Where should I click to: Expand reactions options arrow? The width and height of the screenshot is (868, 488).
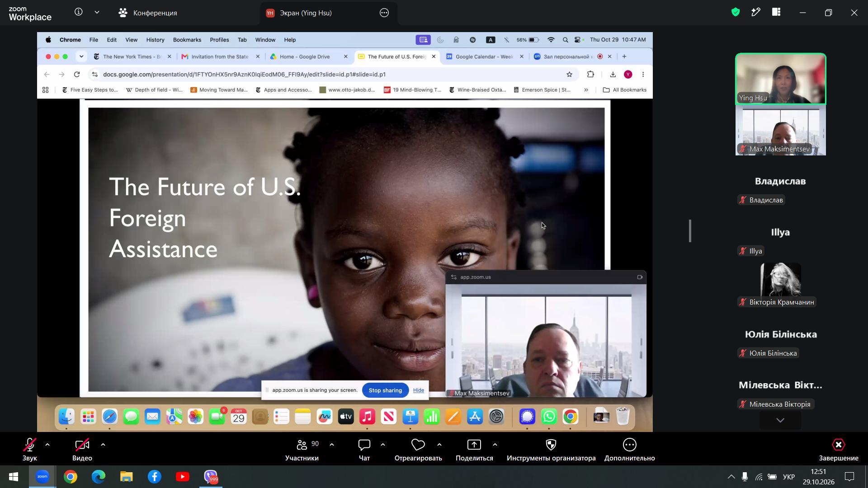tap(439, 445)
